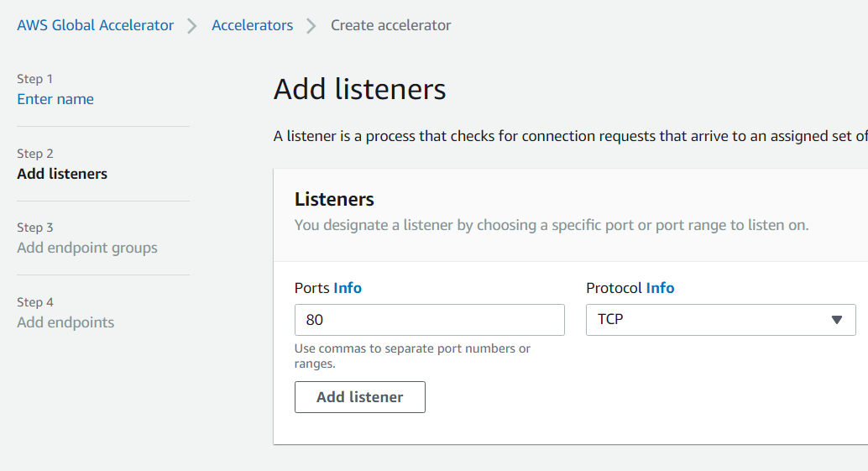Select the Add endpoints step
Image resolution: width=868 pixels, height=471 pixels.
click(65, 322)
